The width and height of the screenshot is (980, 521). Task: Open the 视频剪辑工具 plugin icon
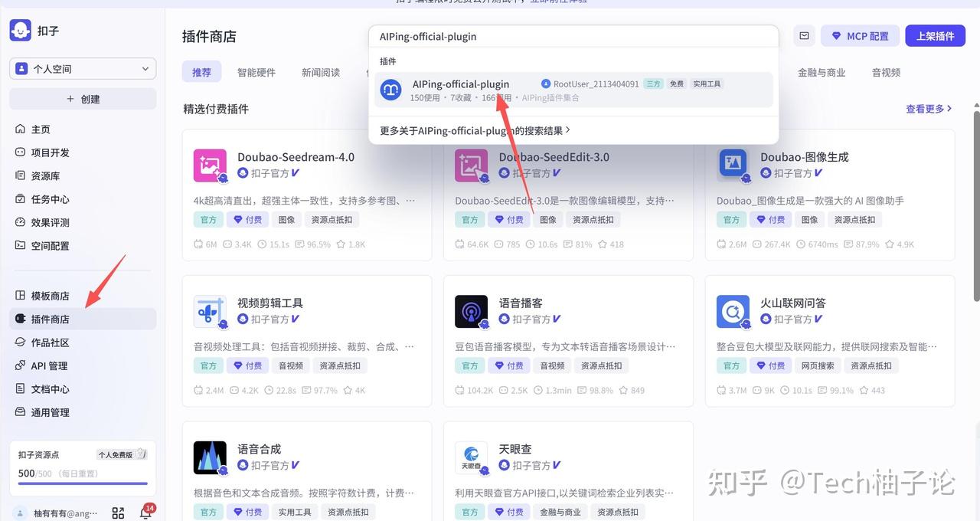coord(211,312)
